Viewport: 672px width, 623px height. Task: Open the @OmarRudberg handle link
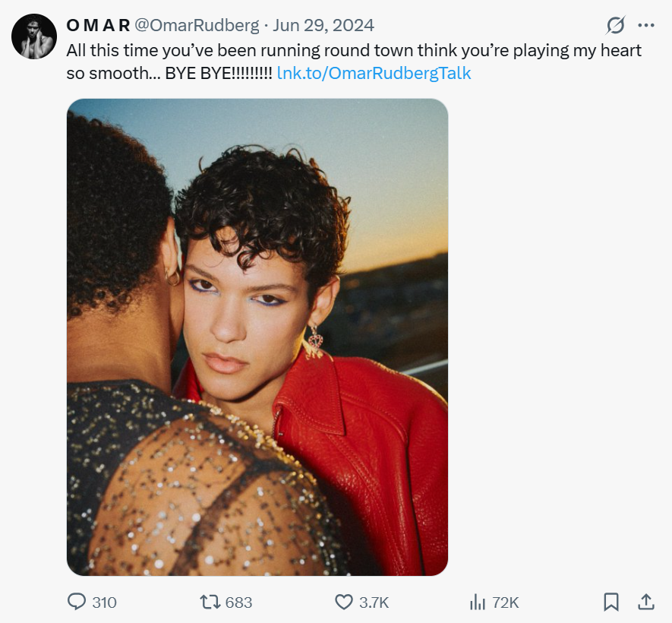[x=197, y=25]
